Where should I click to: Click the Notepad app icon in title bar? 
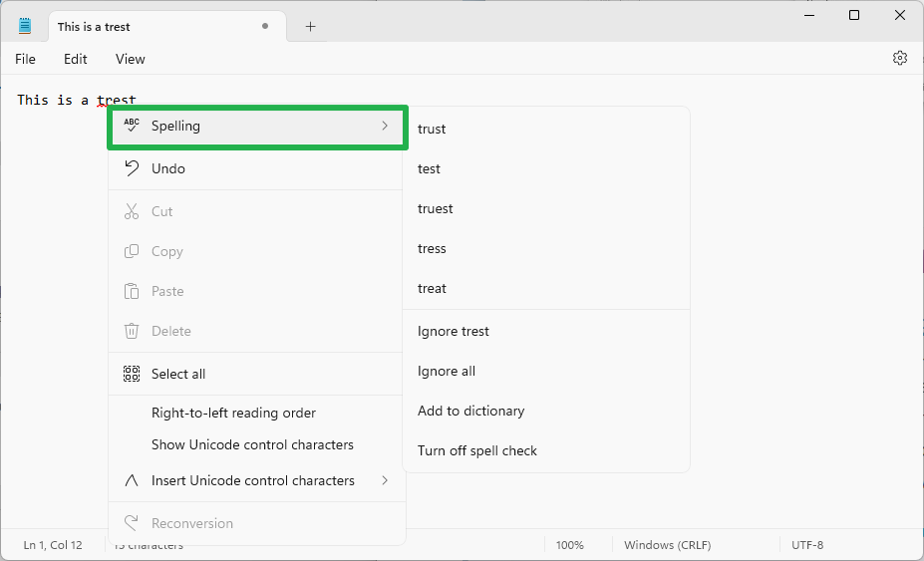25,26
